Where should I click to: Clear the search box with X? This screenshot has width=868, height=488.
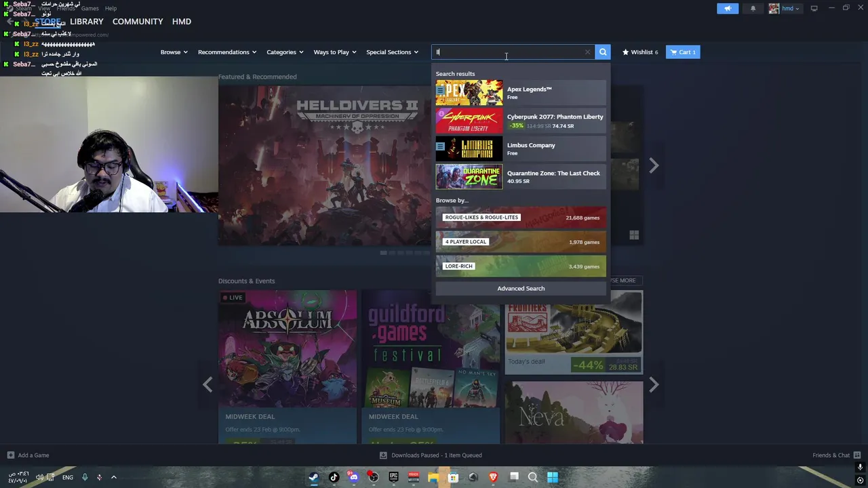coord(587,52)
